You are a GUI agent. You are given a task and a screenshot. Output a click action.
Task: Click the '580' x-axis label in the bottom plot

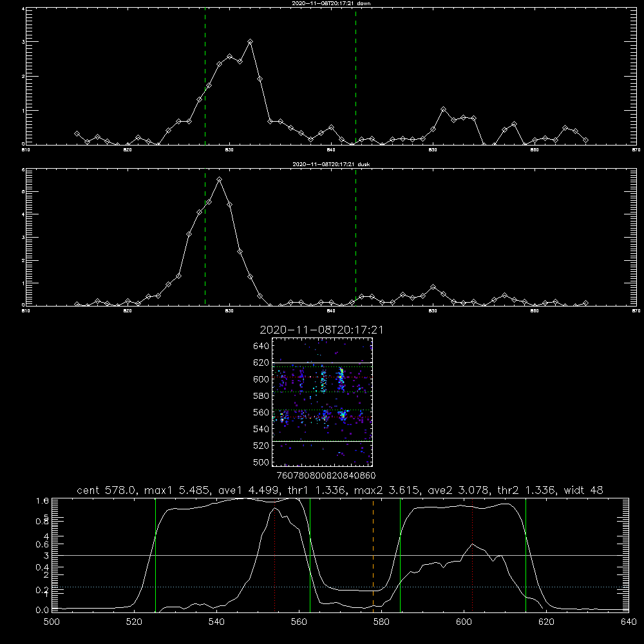coord(381,622)
